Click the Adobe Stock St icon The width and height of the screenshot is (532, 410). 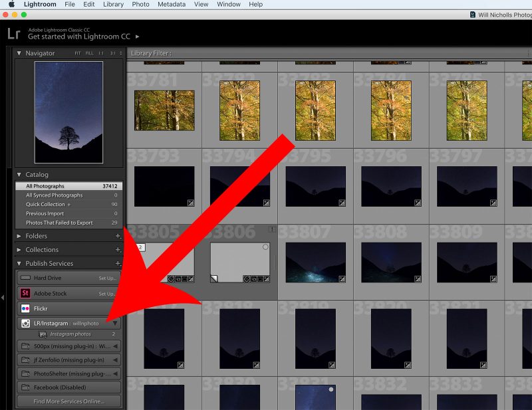coord(25,293)
